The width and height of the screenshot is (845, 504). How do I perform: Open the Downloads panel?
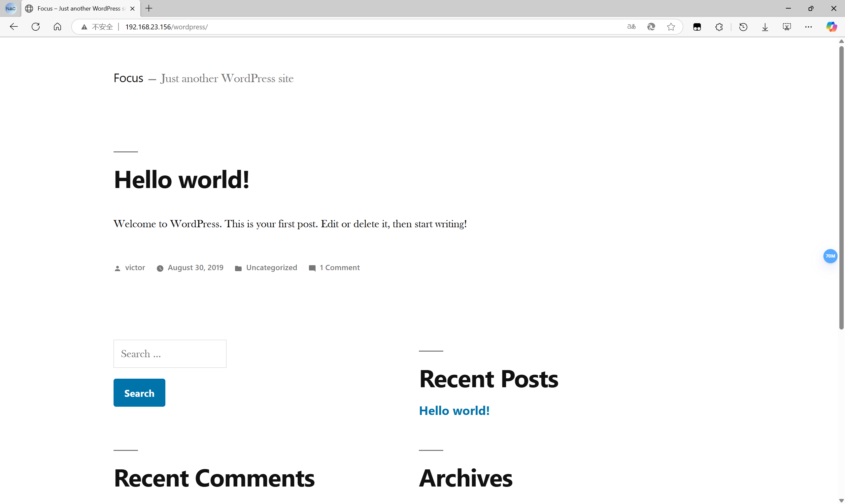[x=765, y=27]
